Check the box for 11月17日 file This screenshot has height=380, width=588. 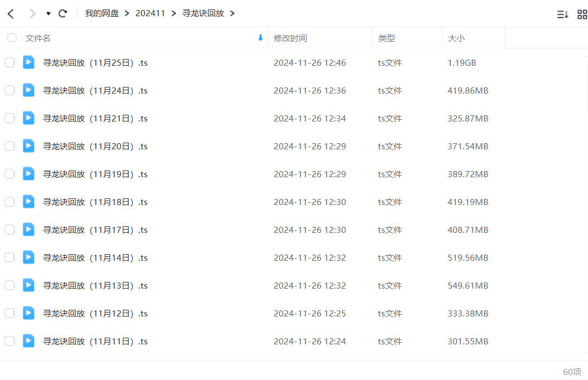[9, 230]
